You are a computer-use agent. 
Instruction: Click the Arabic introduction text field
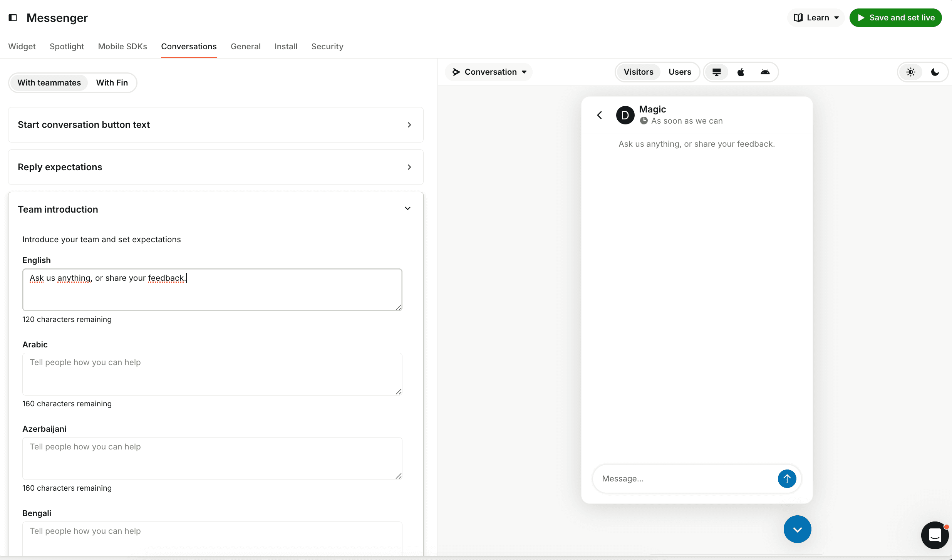[x=212, y=374]
